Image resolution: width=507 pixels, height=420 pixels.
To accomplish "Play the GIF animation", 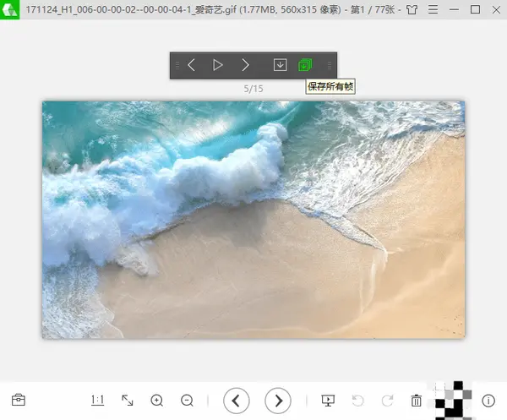I will pos(218,65).
